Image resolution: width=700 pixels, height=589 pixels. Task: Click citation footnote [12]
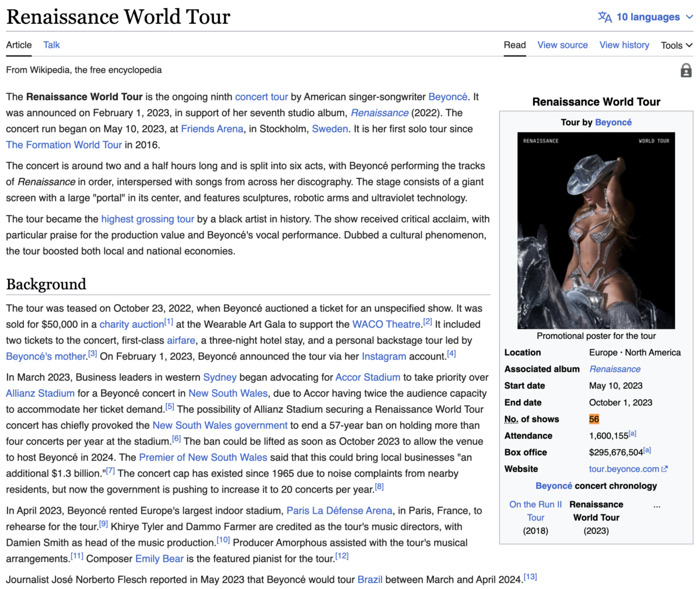342,556
